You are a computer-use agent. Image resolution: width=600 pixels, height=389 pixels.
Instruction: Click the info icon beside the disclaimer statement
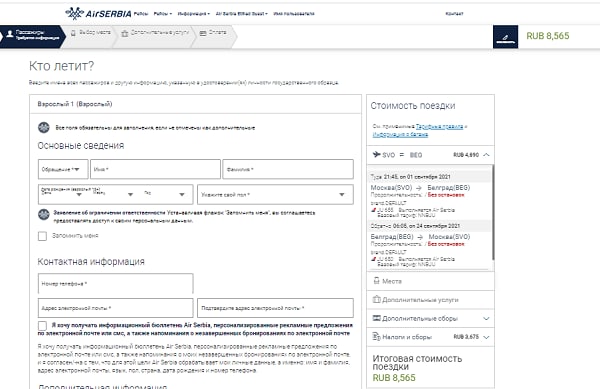[x=44, y=215]
